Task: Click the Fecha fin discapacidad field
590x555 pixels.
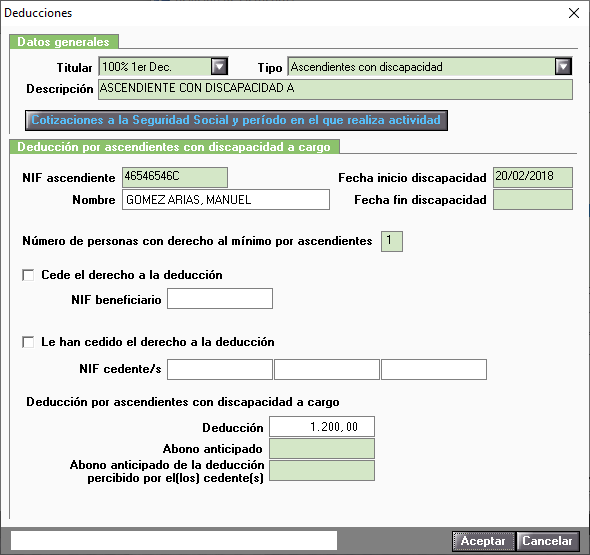Action: click(x=533, y=199)
